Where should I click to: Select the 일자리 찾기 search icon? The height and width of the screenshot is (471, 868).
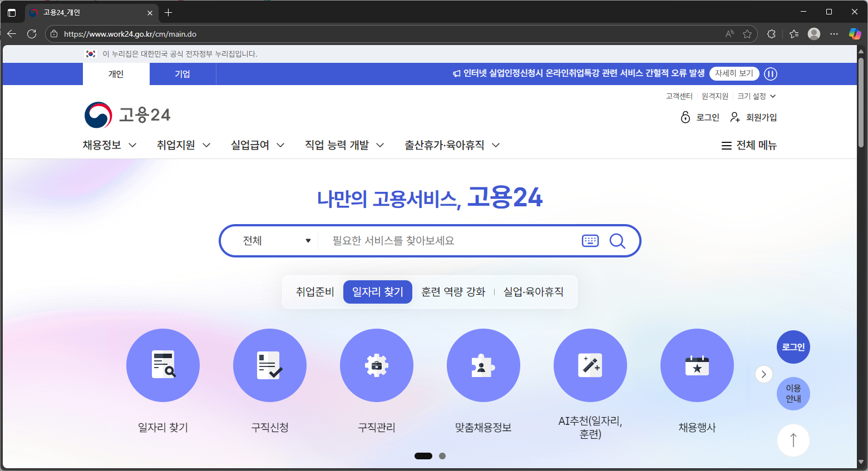[163, 365]
